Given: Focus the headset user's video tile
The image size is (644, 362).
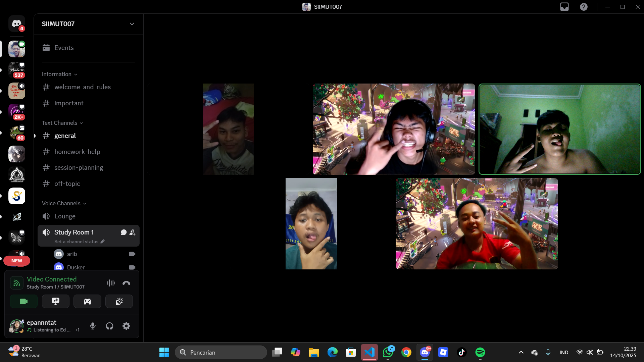Looking at the screenshot, I should point(394,129).
